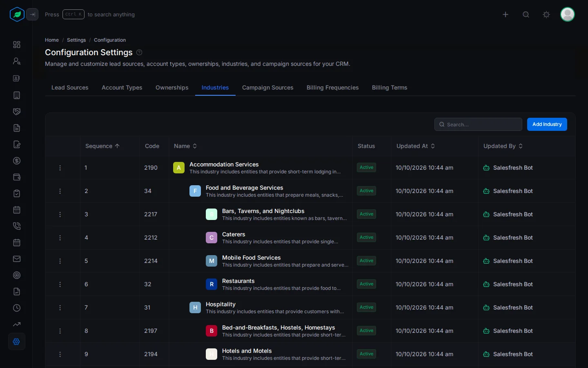The image size is (588, 368).
Task: Open the clipboard-check icon in sidebar
Action: pos(17,193)
